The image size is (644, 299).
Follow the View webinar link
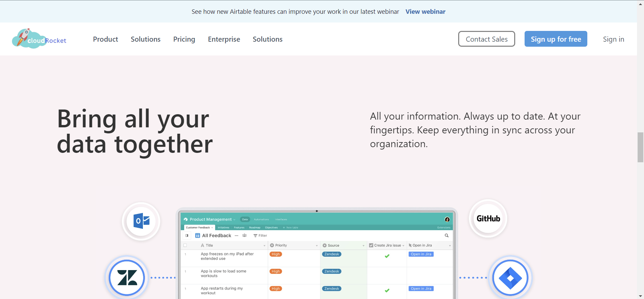[x=425, y=11]
